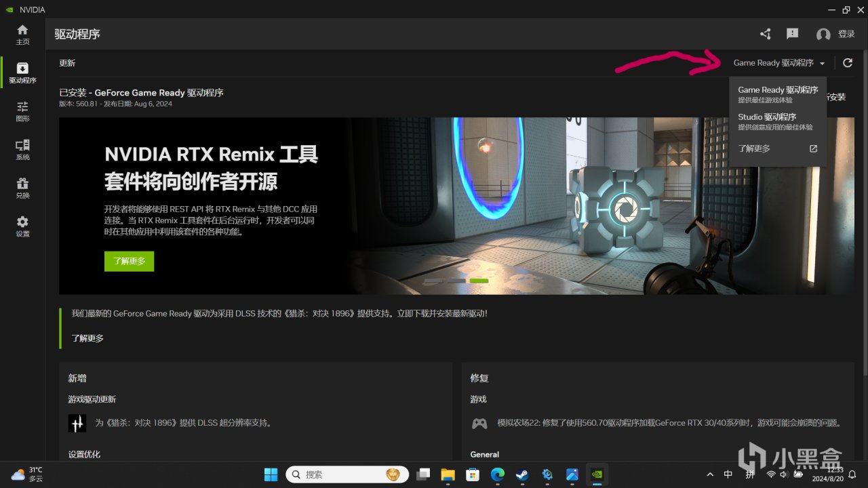Screen dimensions: 868x488
Task: Click the 设置优化 subheading
Action: 85,454
